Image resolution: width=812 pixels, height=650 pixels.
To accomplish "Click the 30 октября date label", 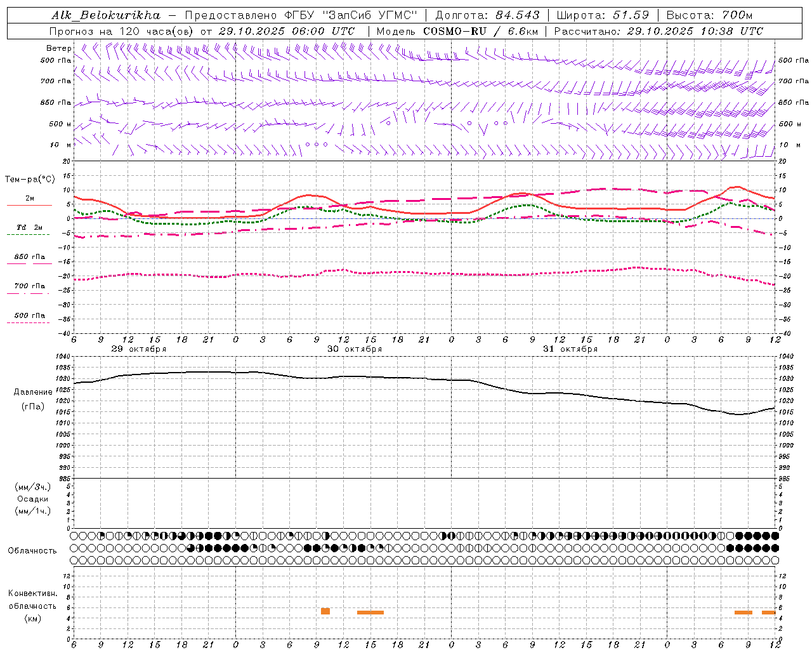I will coord(355,348).
